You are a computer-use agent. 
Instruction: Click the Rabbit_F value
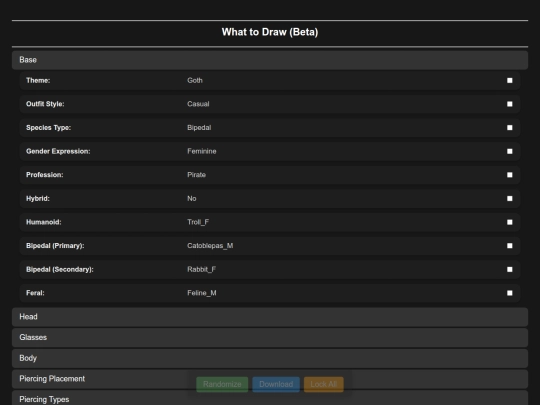[x=201, y=269]
